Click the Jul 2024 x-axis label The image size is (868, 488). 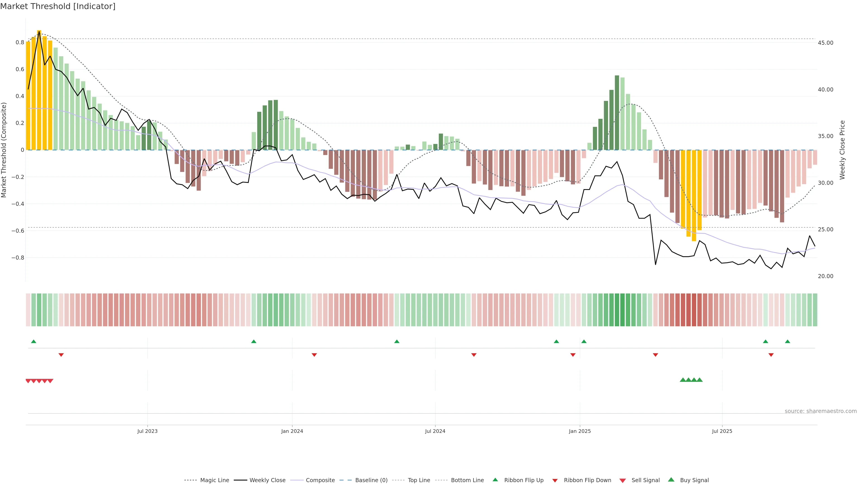[x=435, y=431]
